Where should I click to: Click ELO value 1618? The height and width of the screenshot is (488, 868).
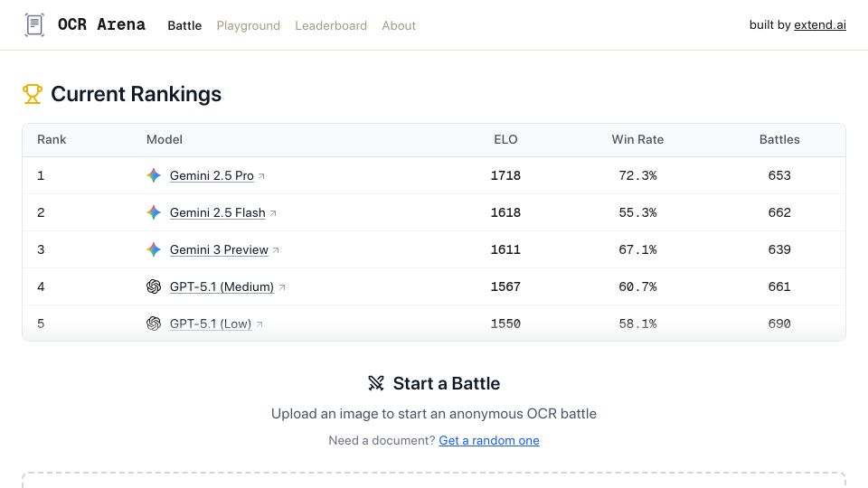coord(505,212)
